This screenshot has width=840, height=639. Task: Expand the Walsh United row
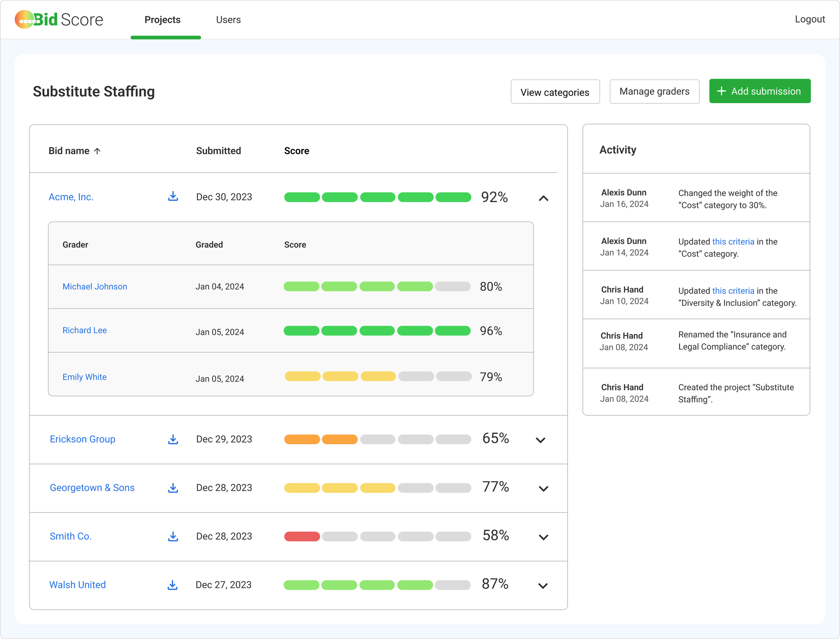coord(543,586)
